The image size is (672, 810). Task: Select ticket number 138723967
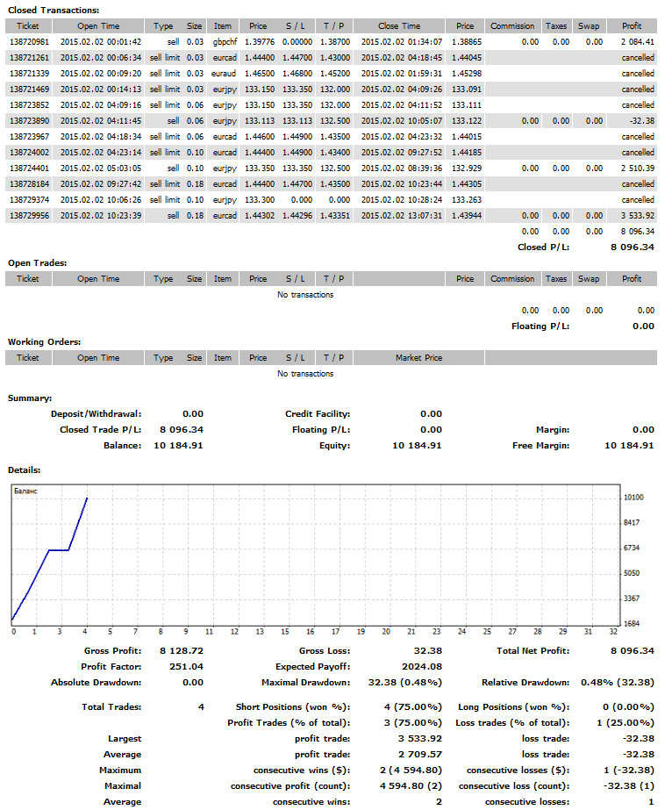[30, 136]
